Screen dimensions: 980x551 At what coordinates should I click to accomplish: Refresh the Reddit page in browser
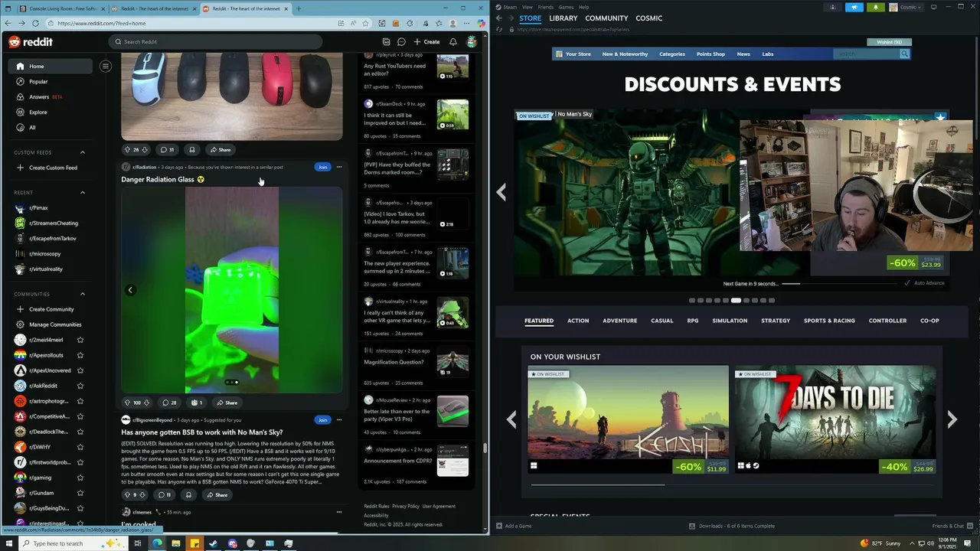point(35,23)
